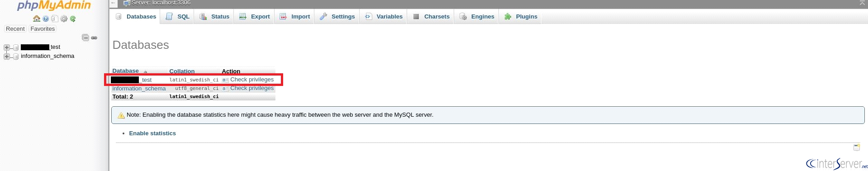Open the Engines tab
This screenshot has width=868, height=171.
477,16
